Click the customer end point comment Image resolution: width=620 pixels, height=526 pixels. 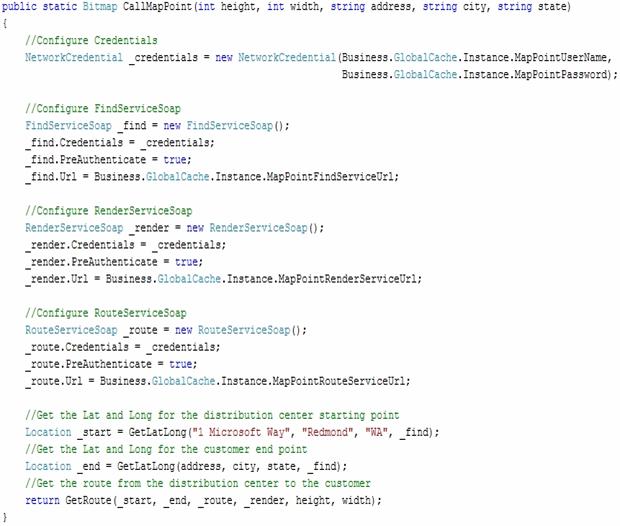point(166,450)
